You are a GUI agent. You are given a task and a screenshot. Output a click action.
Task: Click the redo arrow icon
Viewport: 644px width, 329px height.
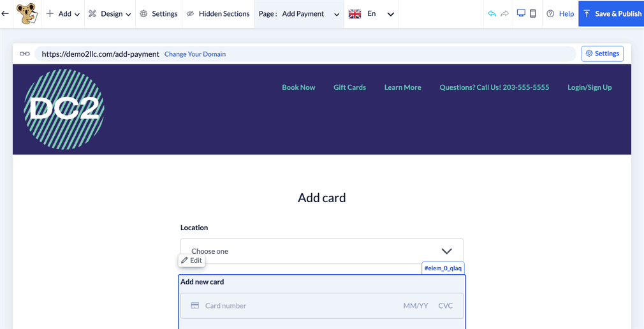505,13
